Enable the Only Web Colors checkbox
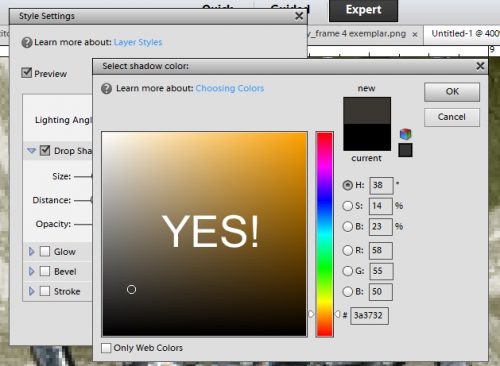Image resolution: width=500 pixels, height=366 pixels. pos(106,348)
